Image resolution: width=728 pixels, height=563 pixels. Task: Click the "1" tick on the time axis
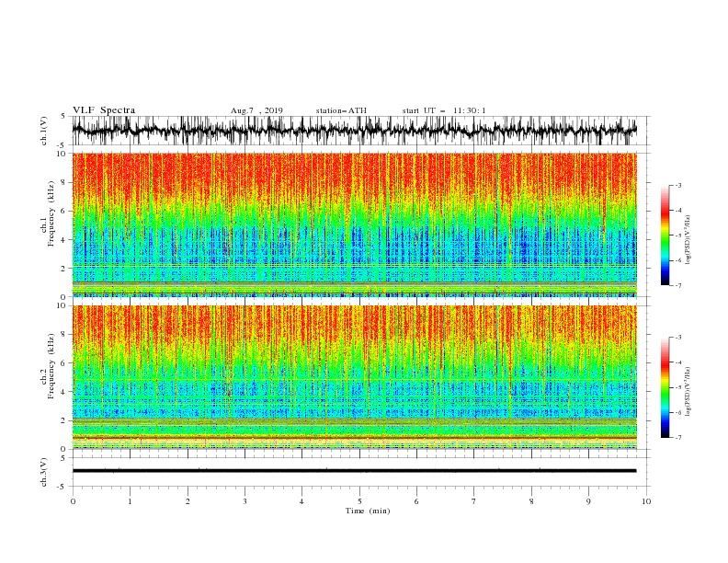pos(130,501)
